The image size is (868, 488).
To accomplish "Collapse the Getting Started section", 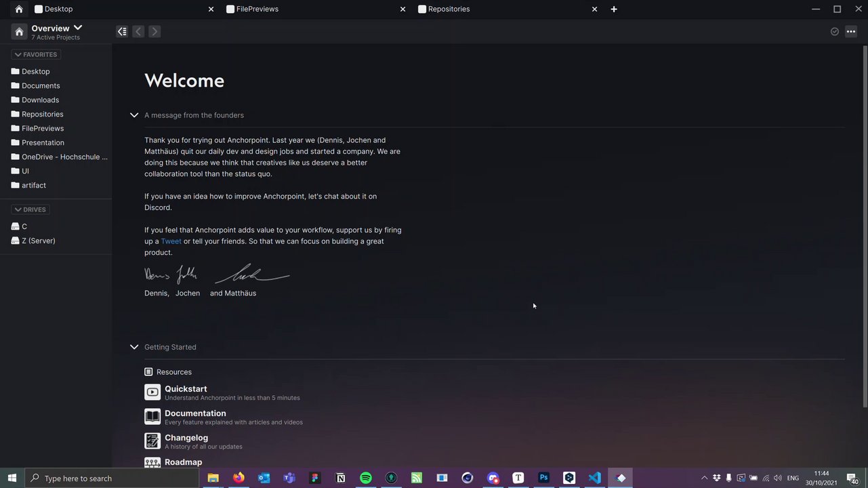I will (x=134, y=347).
